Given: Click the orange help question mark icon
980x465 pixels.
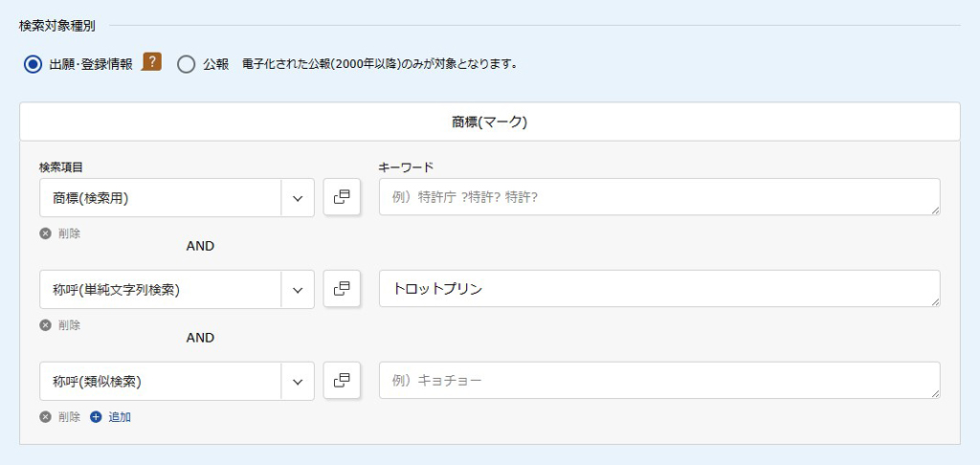Looking at the screenshot, I should pyautogui.click(x=151, y=62).
